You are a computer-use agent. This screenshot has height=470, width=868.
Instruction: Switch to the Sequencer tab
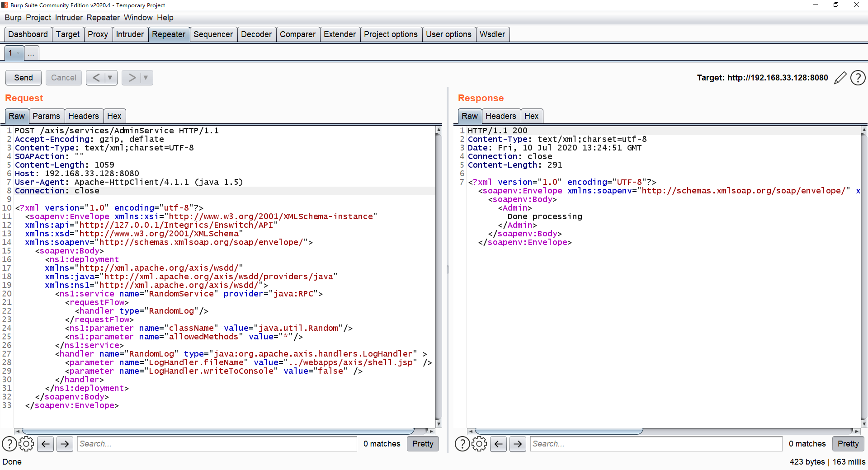(x=213, y=34)
